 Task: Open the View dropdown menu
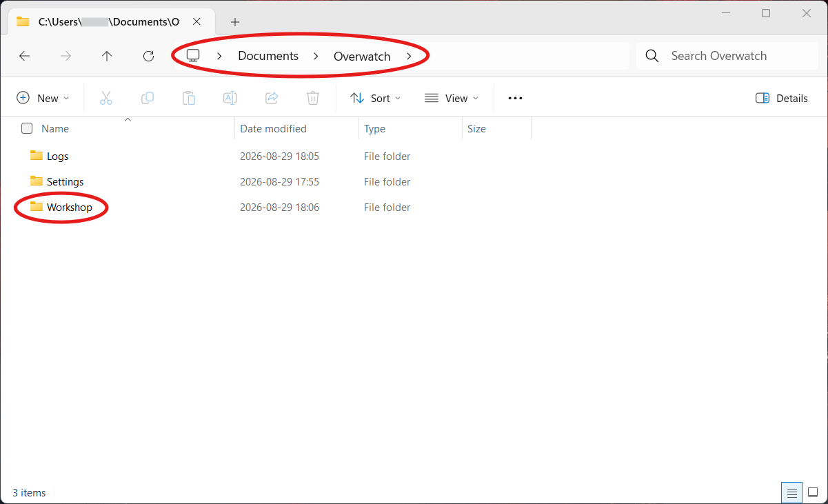452,98
